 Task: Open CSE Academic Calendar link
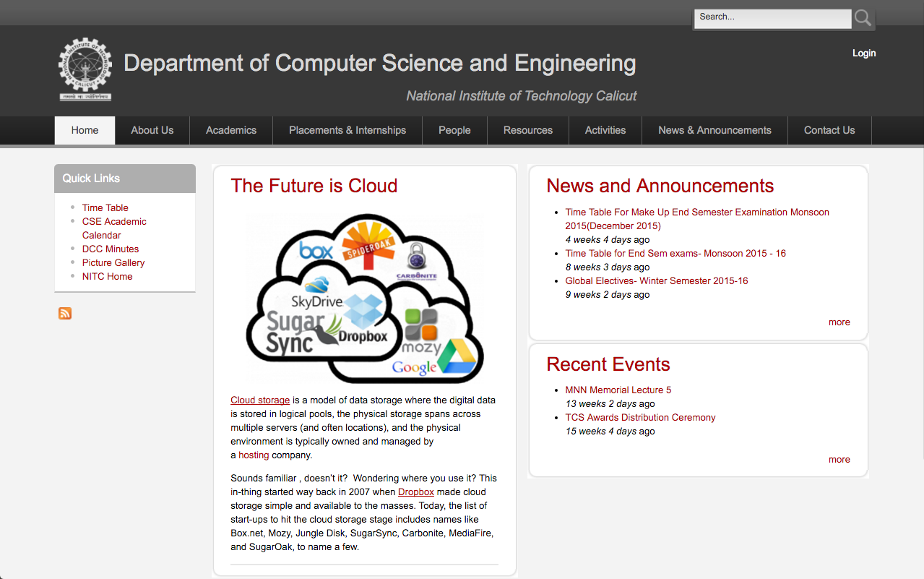tap(114, 228)
